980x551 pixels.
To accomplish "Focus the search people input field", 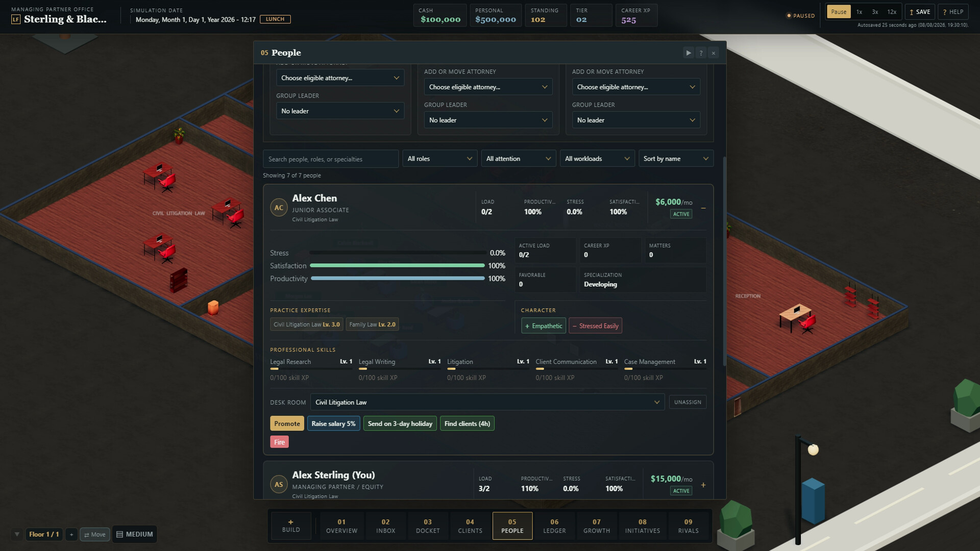I will pyautogui.click(x=331, y=159).
